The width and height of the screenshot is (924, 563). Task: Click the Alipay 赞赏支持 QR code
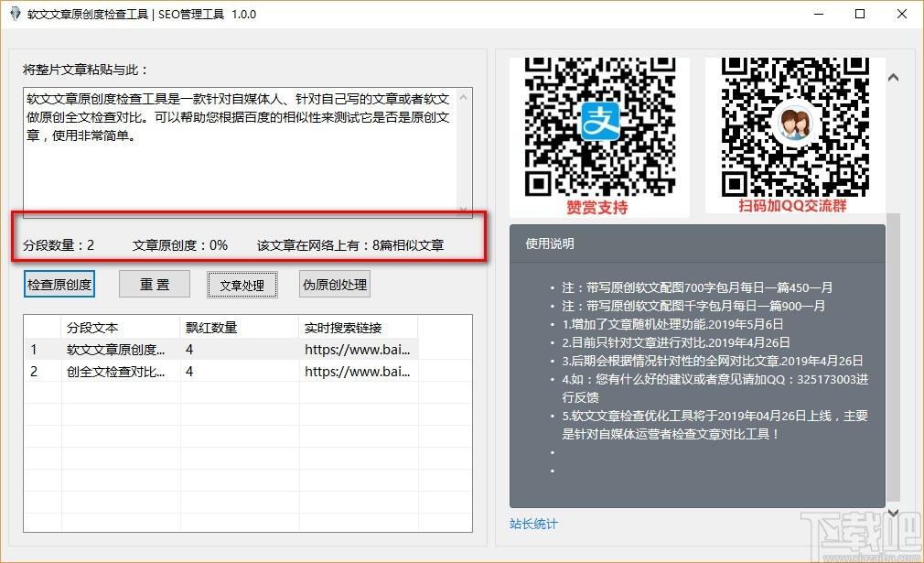600,126
